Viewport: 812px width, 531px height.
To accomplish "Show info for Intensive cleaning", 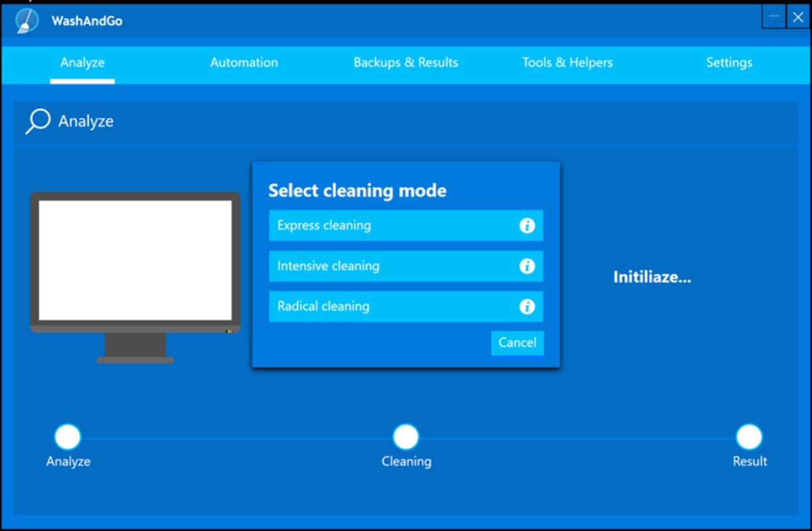I will tap(527, 266).
